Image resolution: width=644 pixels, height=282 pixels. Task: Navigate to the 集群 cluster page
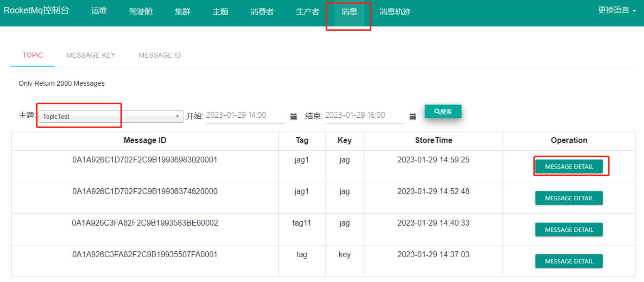(182, 12)
